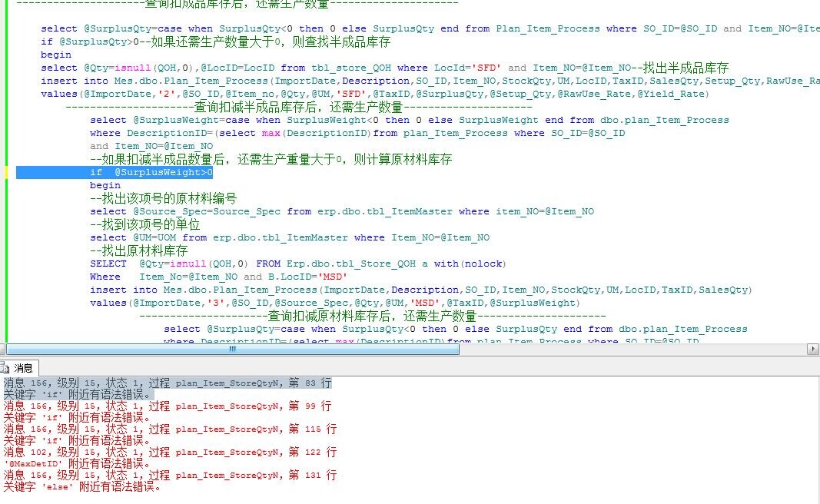The width and height of the screenshot is (820, 504).
Task: Click the 'begin' line directly under 'if @SurplusWeight>0'
Action: 105,186
